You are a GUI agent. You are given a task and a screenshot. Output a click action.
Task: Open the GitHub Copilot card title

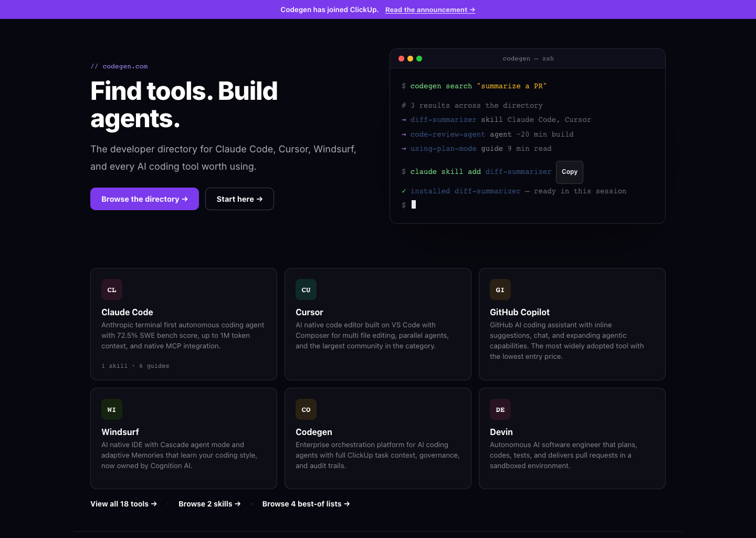click(x=520, y=312)
